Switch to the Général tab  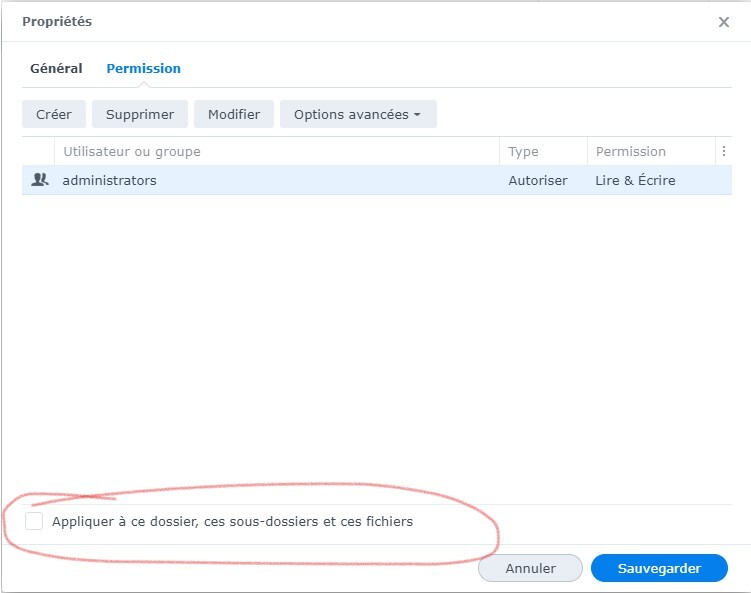click(x=56, y=68)
